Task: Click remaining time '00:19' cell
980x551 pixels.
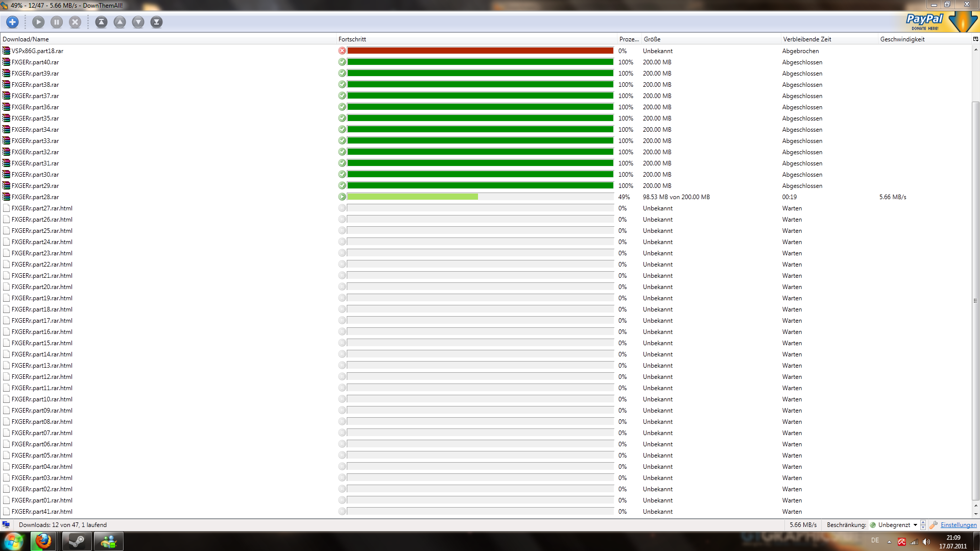Action: click(x=789, y=197)
